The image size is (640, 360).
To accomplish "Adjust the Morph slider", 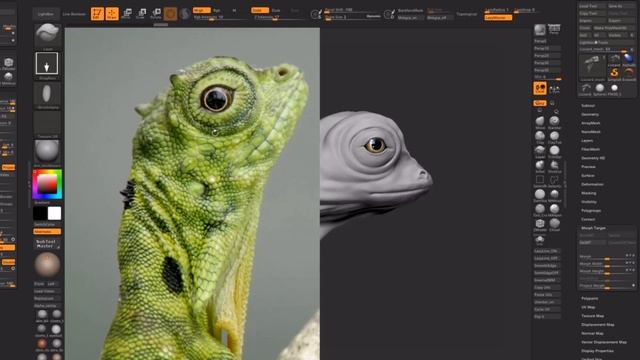I will coord(607,257).
